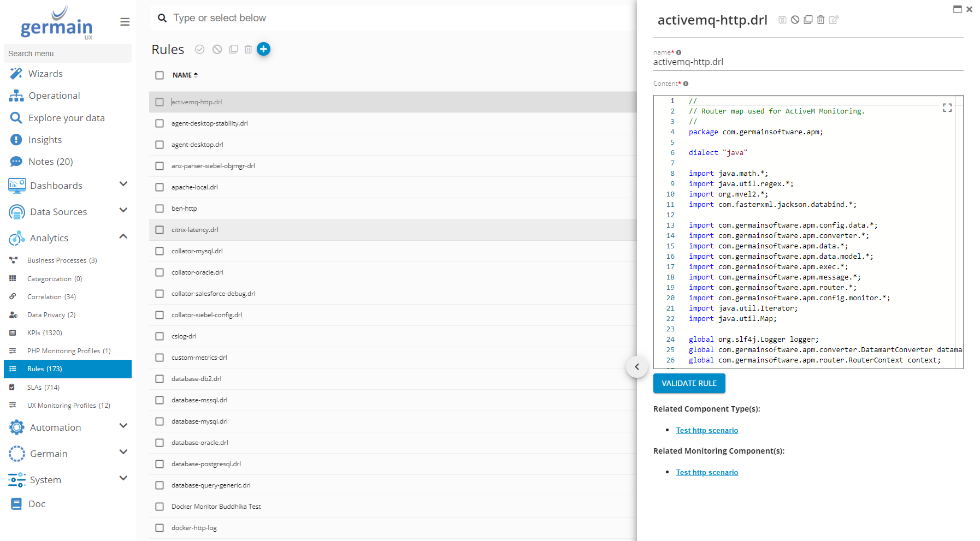
Task: Collapse the detail panel with the arrow button
Action: click(x=636, y=367)
